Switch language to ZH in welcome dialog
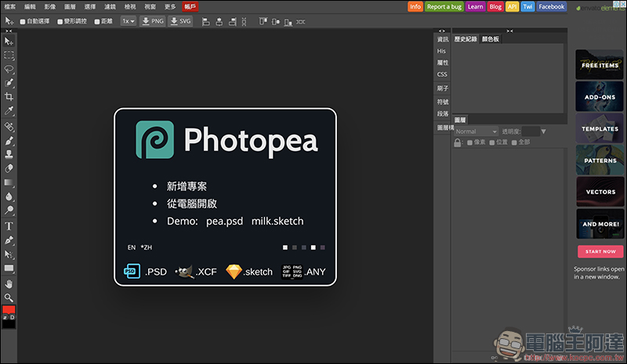This screenshot has height=364, width=627. click(147, 247)
